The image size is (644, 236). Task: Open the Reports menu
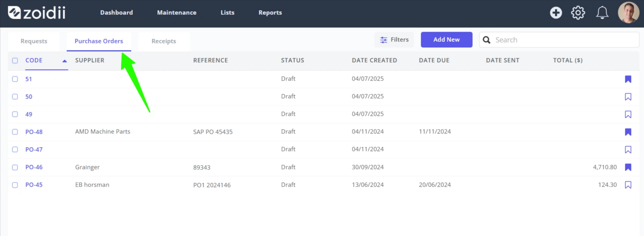click(270, 13)
